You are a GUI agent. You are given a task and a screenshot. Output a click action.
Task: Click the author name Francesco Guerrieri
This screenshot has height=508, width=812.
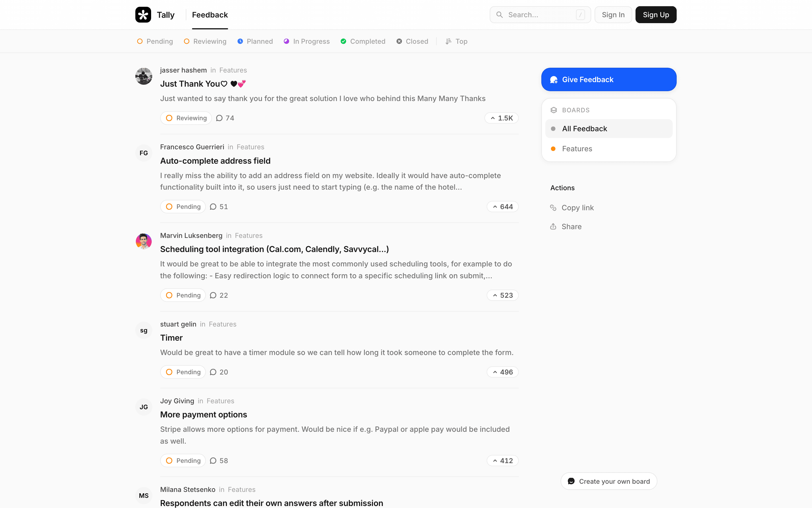coord(192,147)
